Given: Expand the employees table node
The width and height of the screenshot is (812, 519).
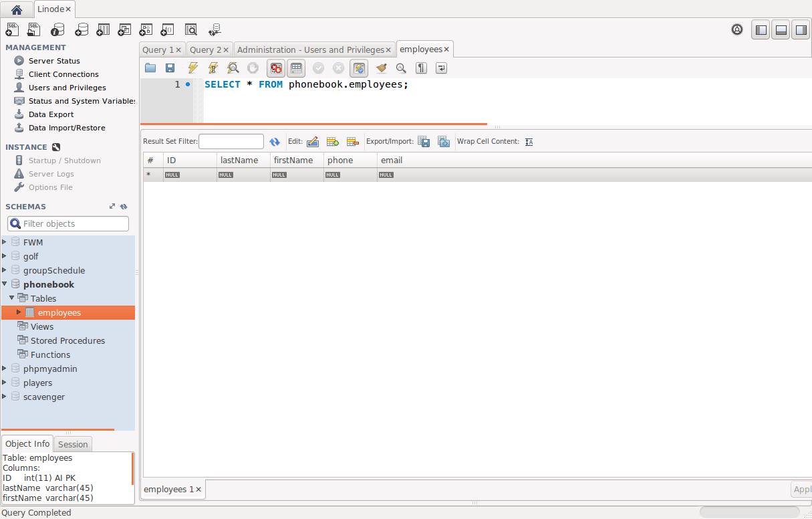Looking at the screenshot, I should [19, 312].
